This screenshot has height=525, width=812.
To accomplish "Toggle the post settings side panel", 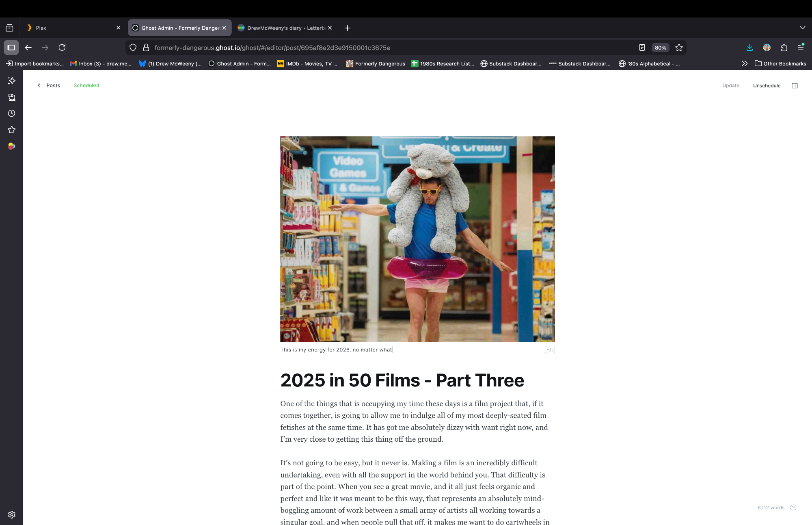I will pyautogui.click(x=795, y=85).
